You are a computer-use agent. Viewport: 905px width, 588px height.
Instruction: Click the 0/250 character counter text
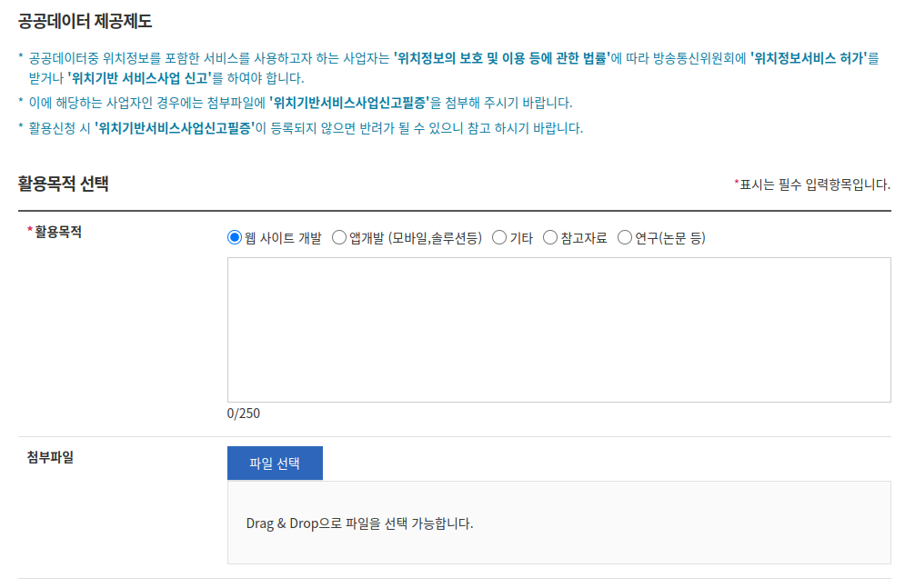[244, 414]
